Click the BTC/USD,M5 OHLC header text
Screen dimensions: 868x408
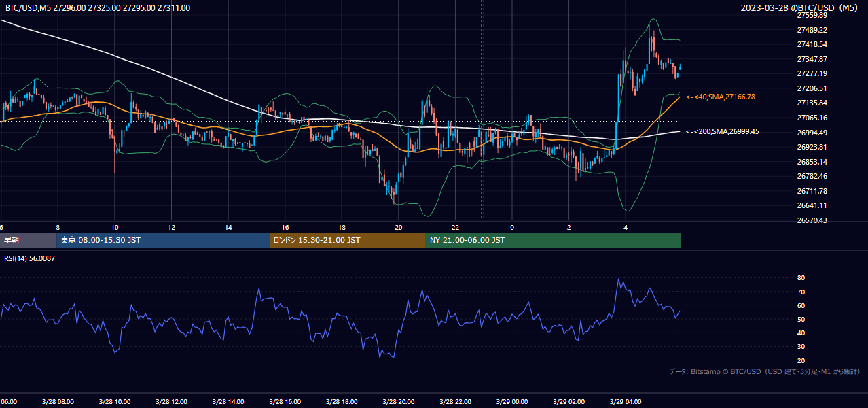point(98,8)
